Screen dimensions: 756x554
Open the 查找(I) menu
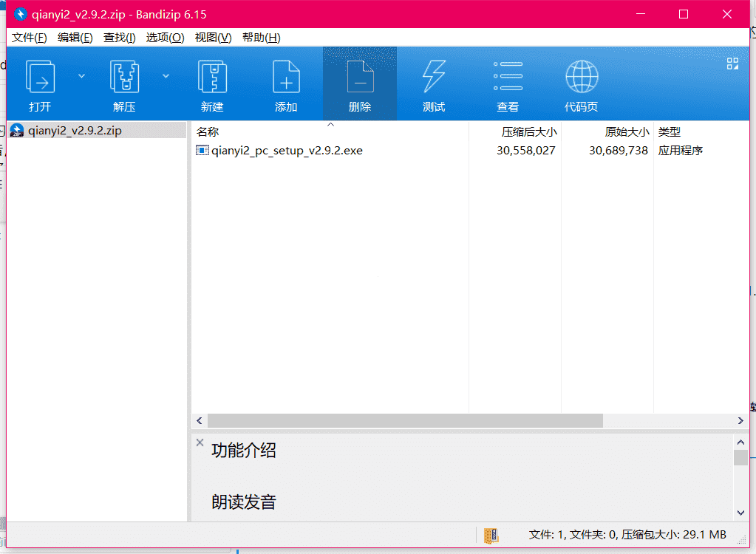119,38
